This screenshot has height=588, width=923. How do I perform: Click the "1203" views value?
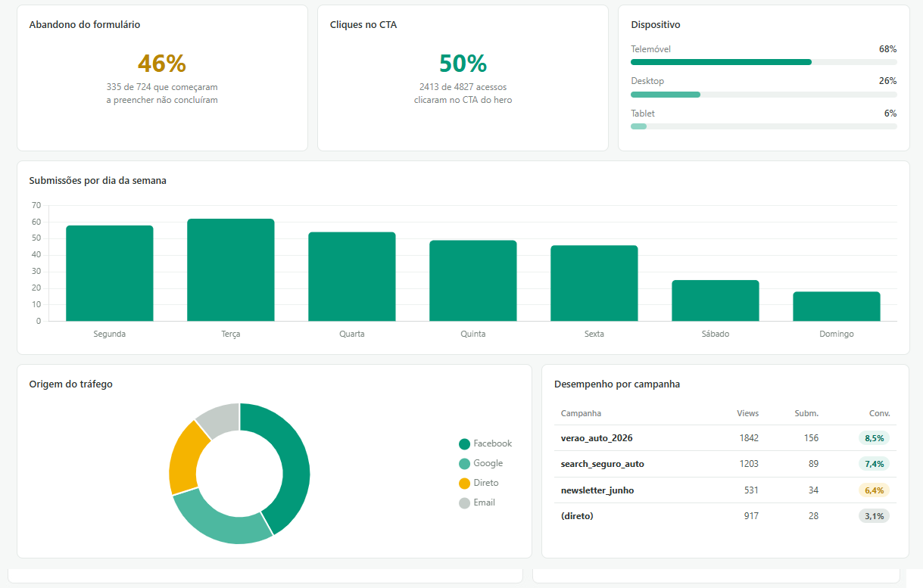749,464
